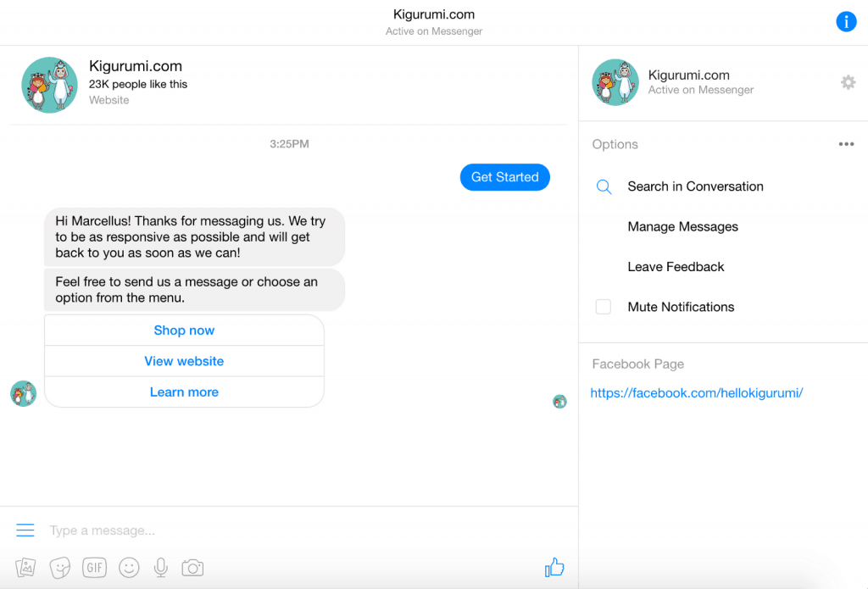Send a thumbs-up like
This screenshot has width=868, height=589.
click(554, 567)
